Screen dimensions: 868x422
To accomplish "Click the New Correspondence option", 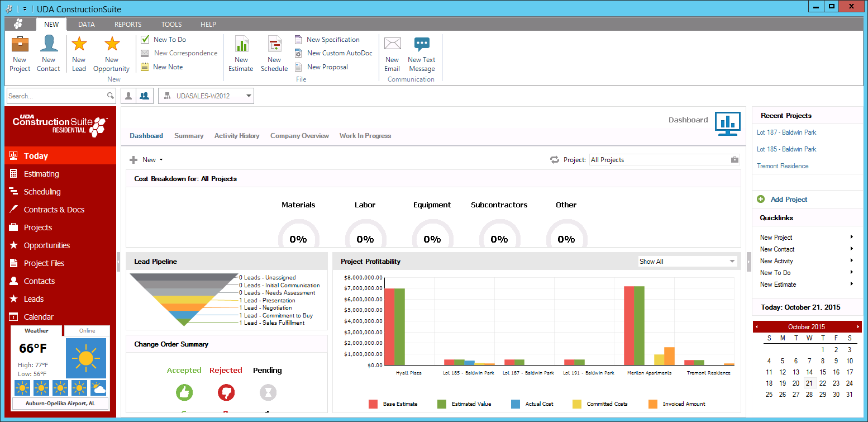I will tap(179, 53).
